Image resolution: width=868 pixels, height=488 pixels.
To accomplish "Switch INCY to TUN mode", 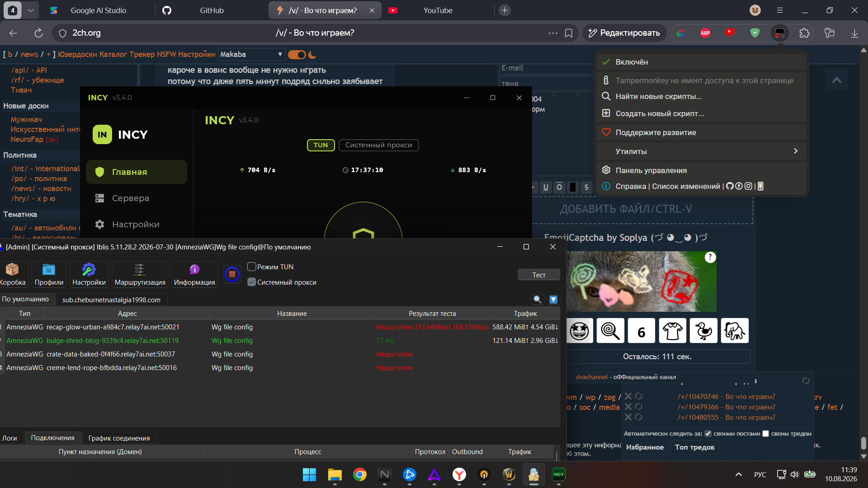I will [321, 145].
